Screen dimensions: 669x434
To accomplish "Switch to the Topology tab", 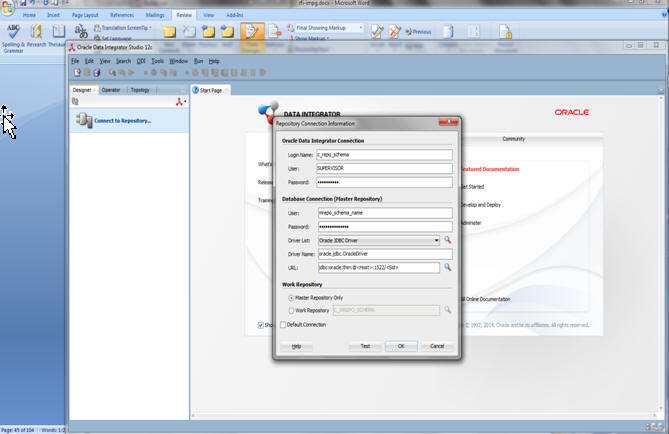I will [140, 90].
